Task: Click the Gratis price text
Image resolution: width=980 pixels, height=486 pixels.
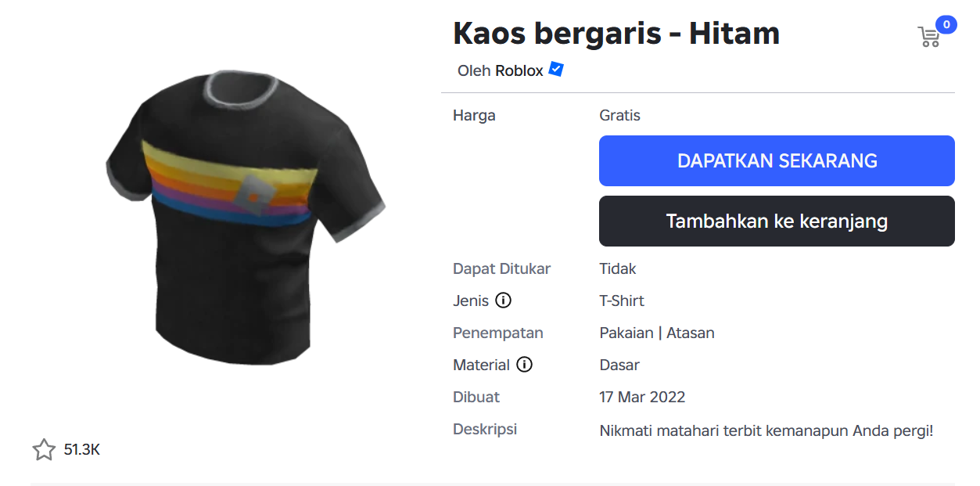Action: [x=619, y=114]
